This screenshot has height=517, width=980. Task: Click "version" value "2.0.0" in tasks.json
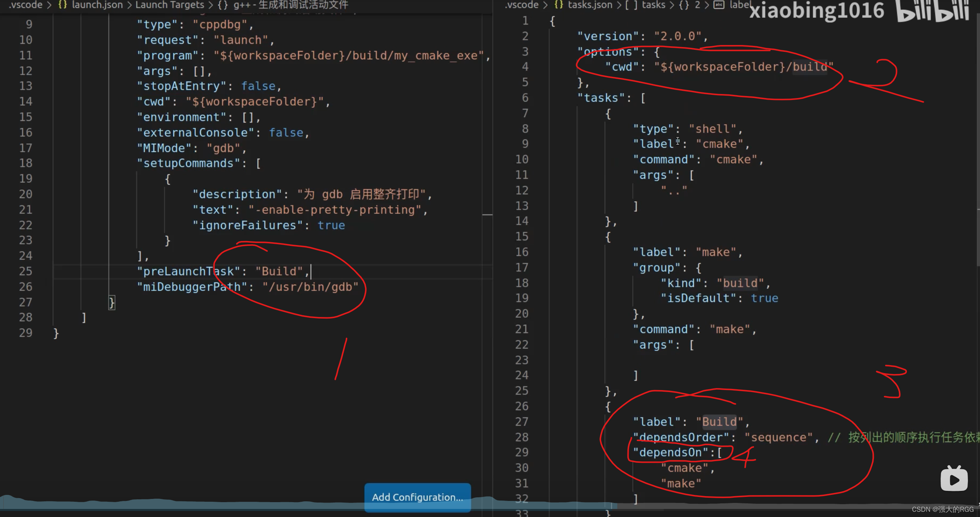point(678,36)
